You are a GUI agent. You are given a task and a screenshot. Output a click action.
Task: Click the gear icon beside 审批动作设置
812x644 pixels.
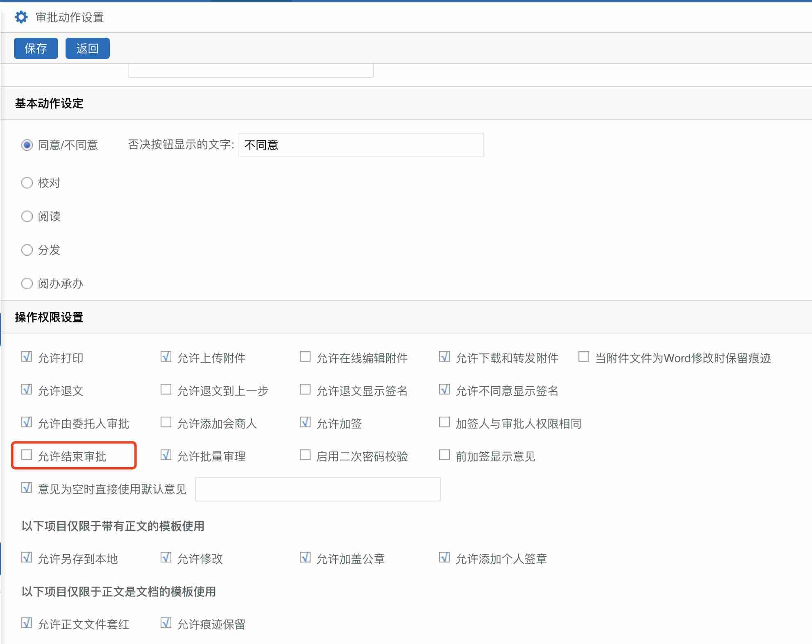pyautogui.click(x=21, y=17)
